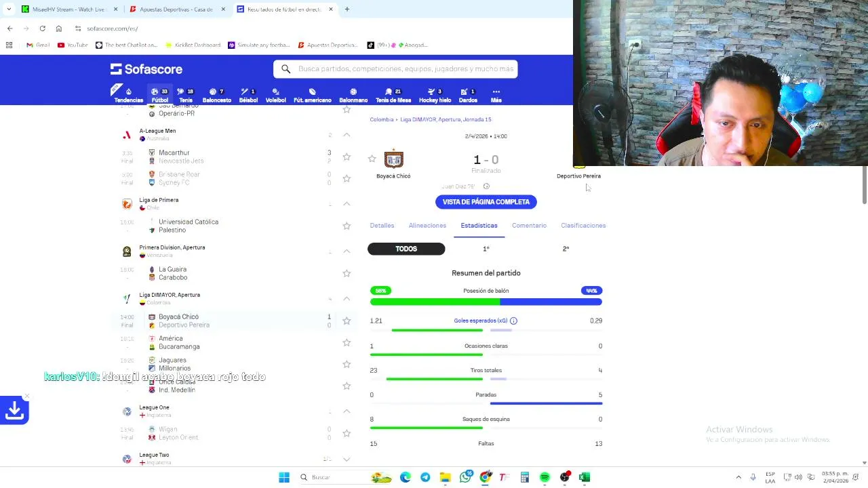Expand the League Two section

[x=347, y=459]
